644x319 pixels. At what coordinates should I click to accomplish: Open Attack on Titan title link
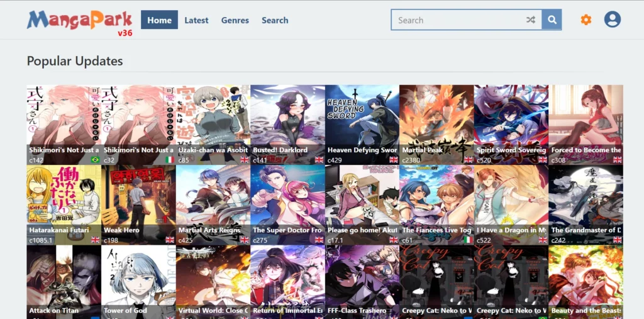pyautogui.click(x=54, y=310)
